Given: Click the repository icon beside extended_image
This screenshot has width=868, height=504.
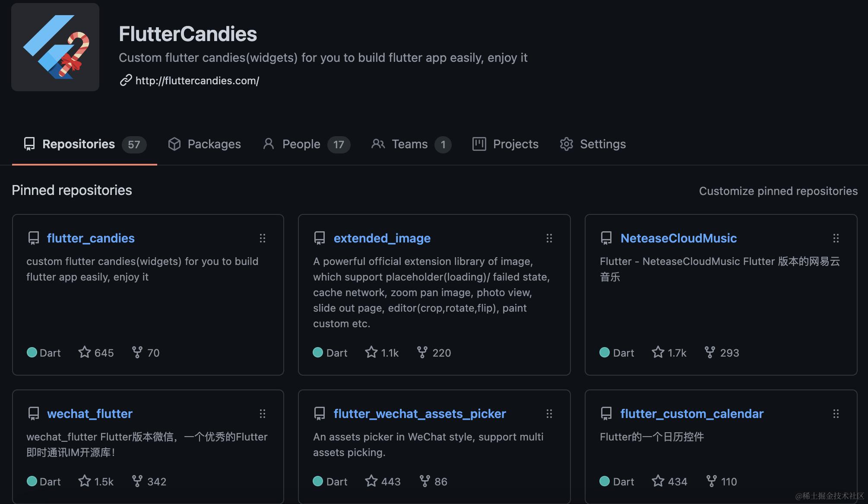Looking at the screenshot, I should point(320,238).
